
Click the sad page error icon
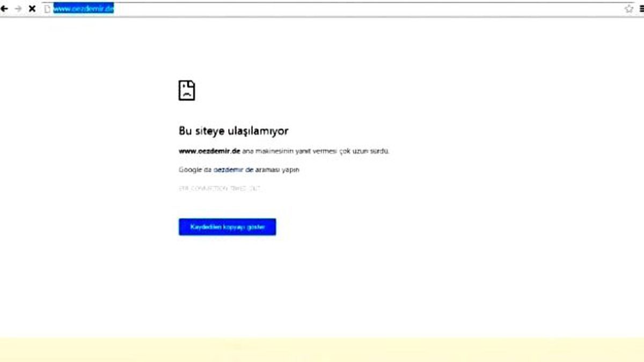(x=187, y=91)
